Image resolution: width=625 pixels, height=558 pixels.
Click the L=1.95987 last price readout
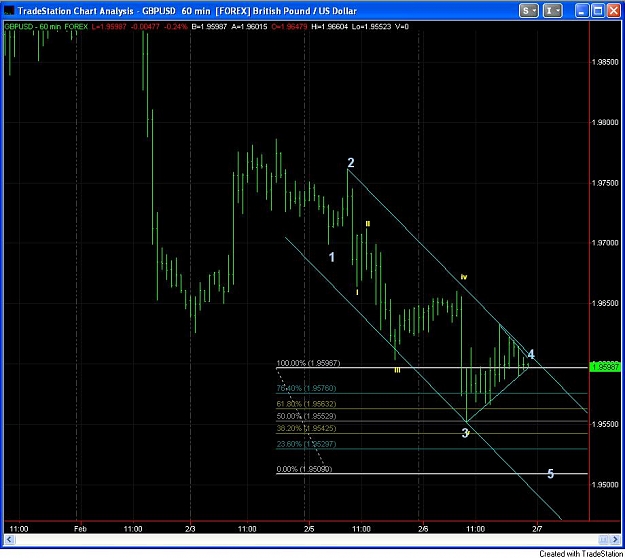coord(109,27)
